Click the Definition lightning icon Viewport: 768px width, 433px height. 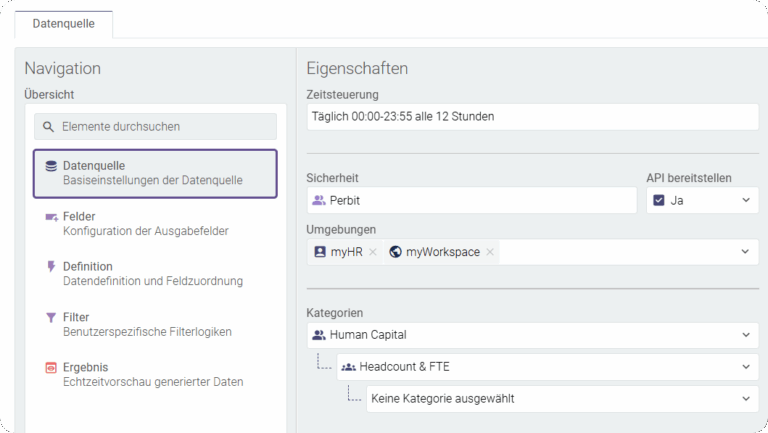[51, 266]
